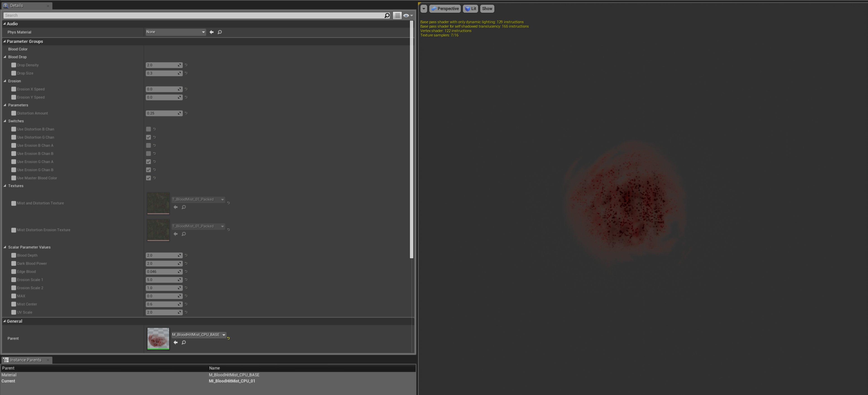
Task: Reset Drop Density to default arrow
Action: click(186, 65)
